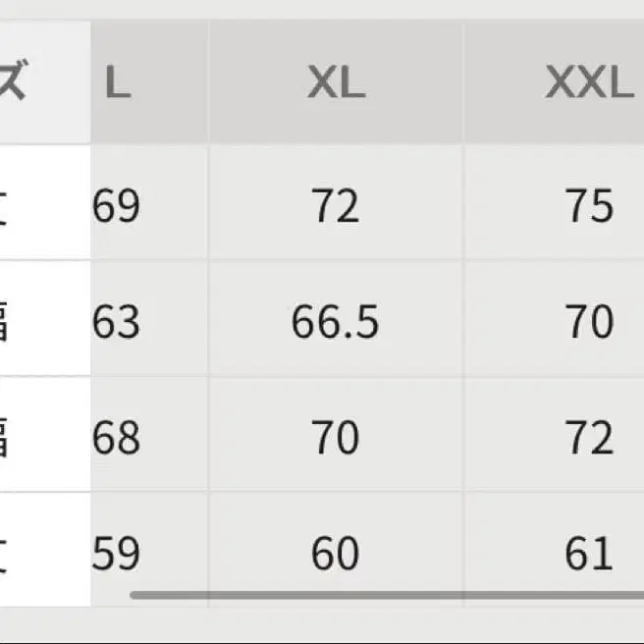Screen dimensions: 644x644
Task: Tap the XXL size column header
Action: tap(589, 85)
